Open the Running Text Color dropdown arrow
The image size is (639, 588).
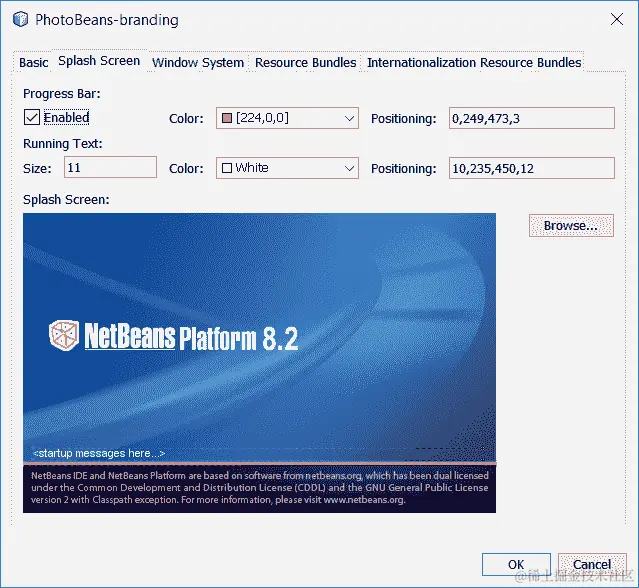tap(349, 168)
